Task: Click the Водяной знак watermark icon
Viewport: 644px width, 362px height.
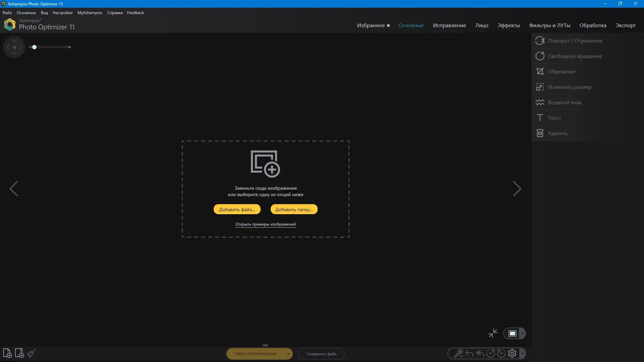Action: pos(540,102)
